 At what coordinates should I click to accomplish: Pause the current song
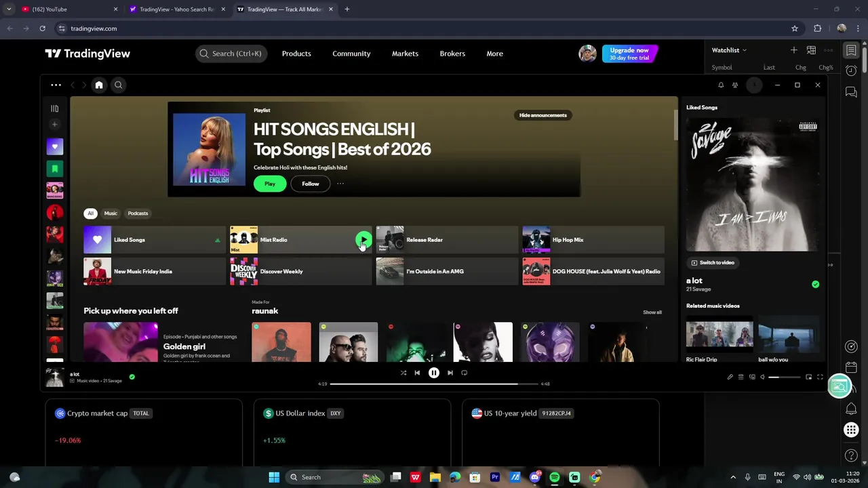pyautogui.click(x=434, y=373)
